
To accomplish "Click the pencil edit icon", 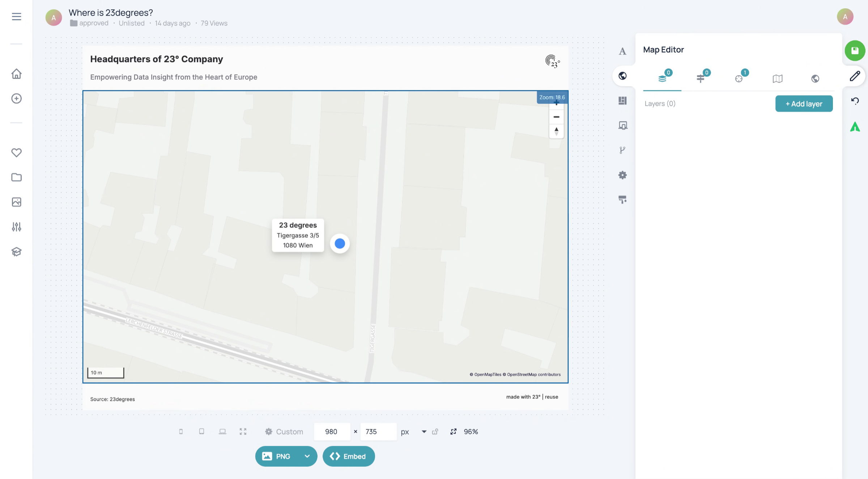I will point(855,76).
